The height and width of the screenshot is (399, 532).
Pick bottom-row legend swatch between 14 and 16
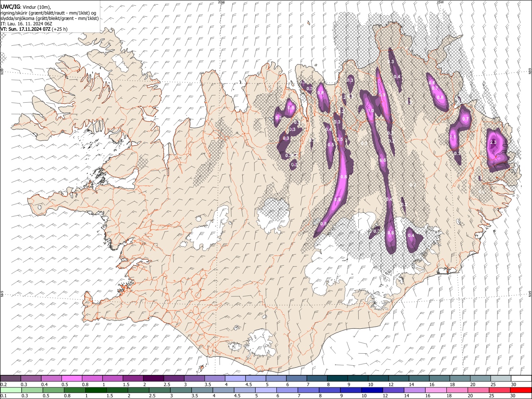[x=414, y=390]
